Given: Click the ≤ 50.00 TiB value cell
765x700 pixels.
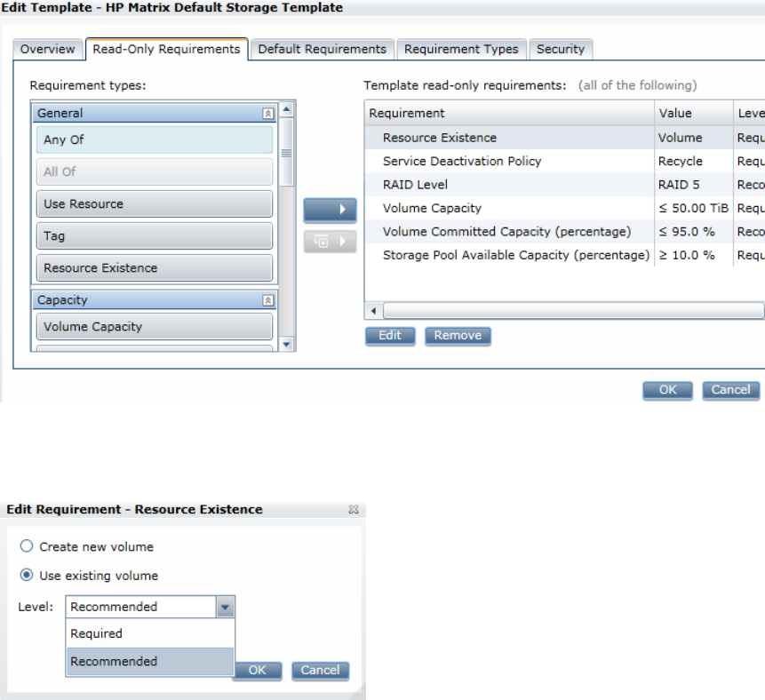Looking at the screenshot, I should click(x=693, y=208).
